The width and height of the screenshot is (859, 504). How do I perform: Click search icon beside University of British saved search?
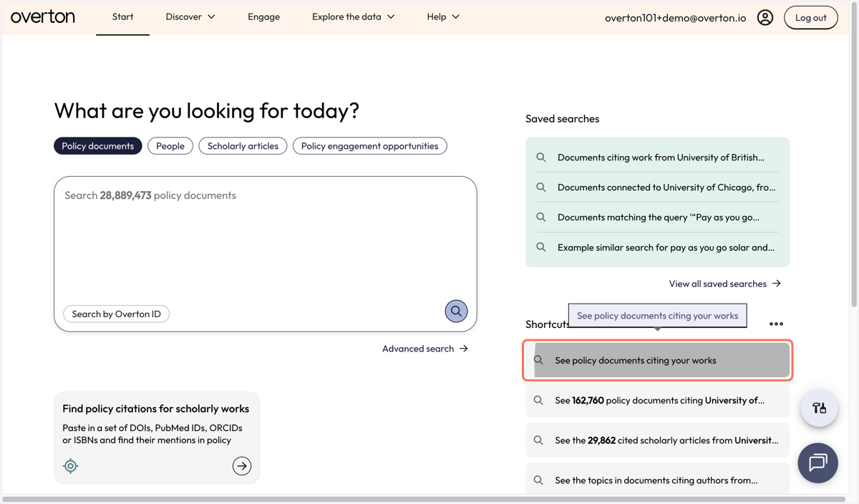click(541, 157)
